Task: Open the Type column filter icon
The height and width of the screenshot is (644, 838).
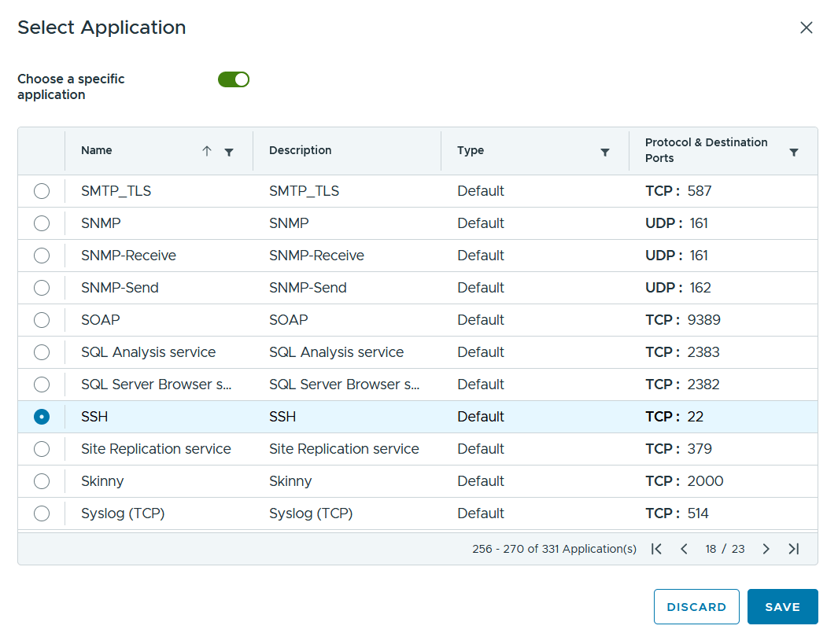Action: pos(605,153)
